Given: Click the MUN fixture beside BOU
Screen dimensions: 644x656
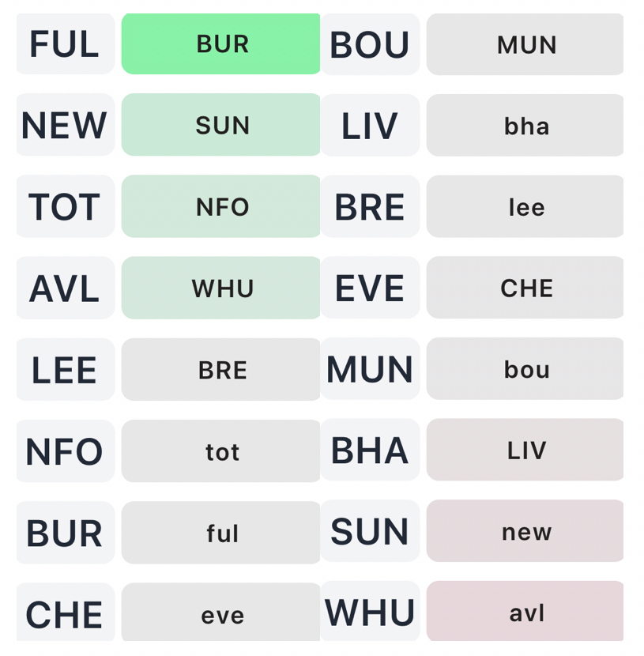Looking at the screenshot, I should 525,44.
